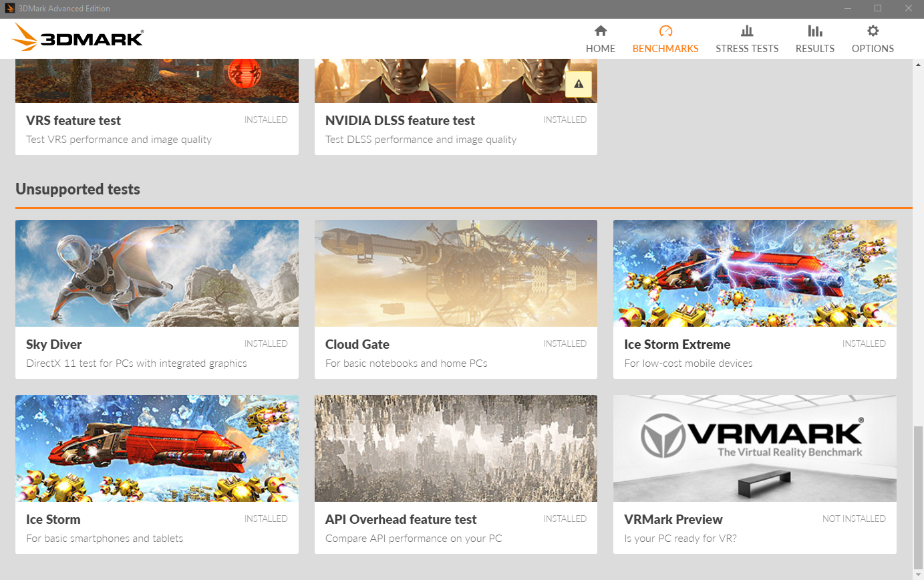Click the VRS feature test title
This screenshot has width=924, height=580.
(x=73, y=120)
